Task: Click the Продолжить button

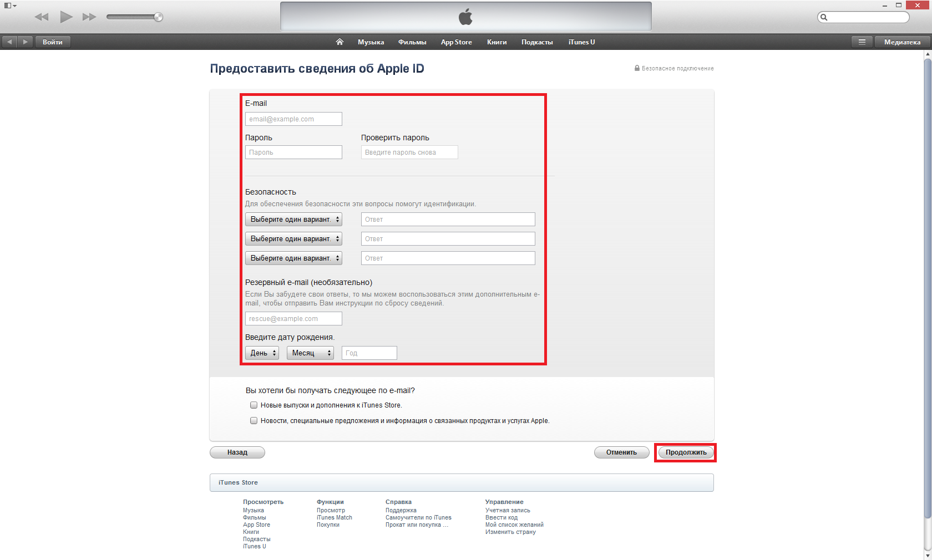Action: [686, 452]
